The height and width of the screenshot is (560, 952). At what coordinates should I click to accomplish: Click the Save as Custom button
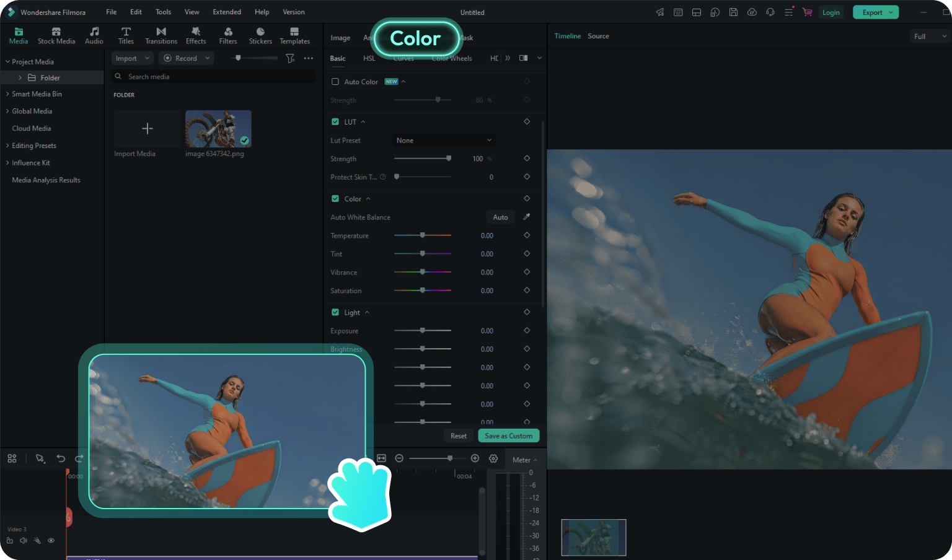[509, 436]
